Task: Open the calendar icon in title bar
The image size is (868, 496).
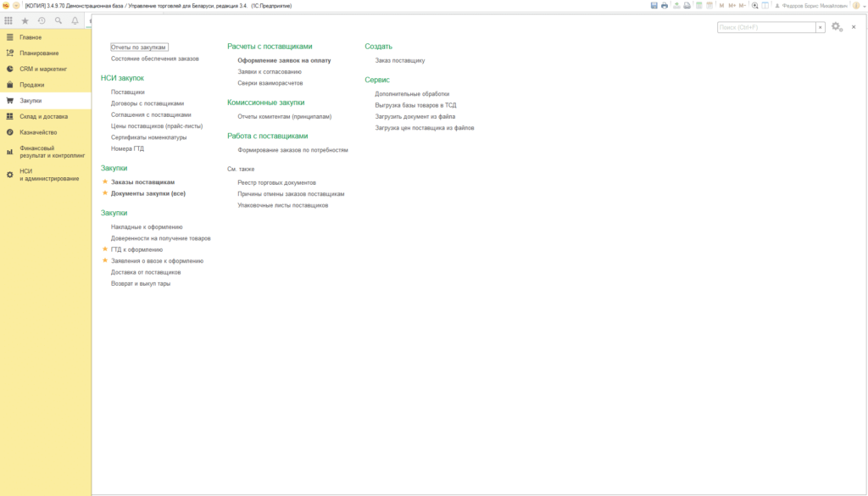Action: pyautogui.click(x=709, y=6)
